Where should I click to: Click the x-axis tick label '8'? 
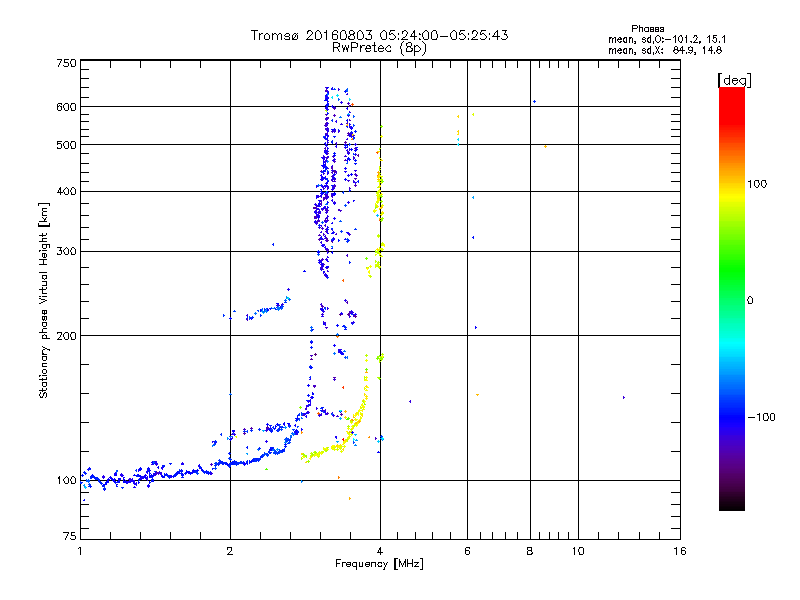530,551
